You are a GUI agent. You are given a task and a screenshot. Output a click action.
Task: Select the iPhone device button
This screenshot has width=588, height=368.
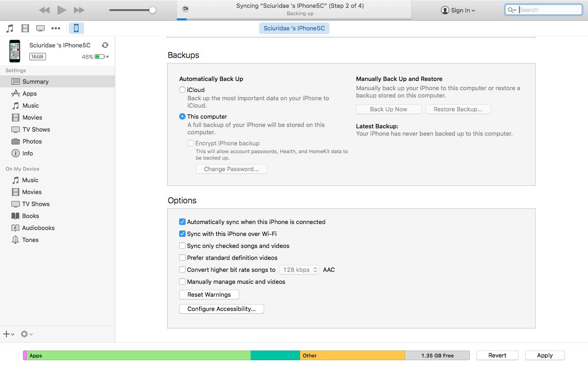coord(76,29)
